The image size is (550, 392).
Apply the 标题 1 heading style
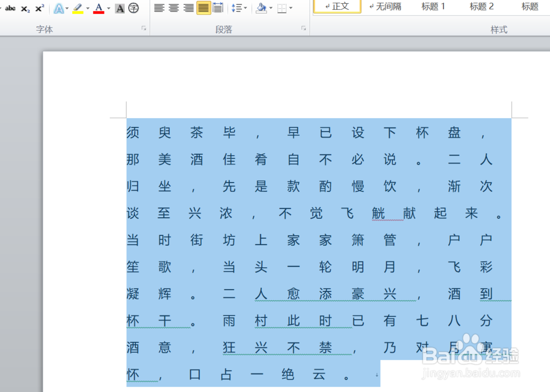point(433,7)
